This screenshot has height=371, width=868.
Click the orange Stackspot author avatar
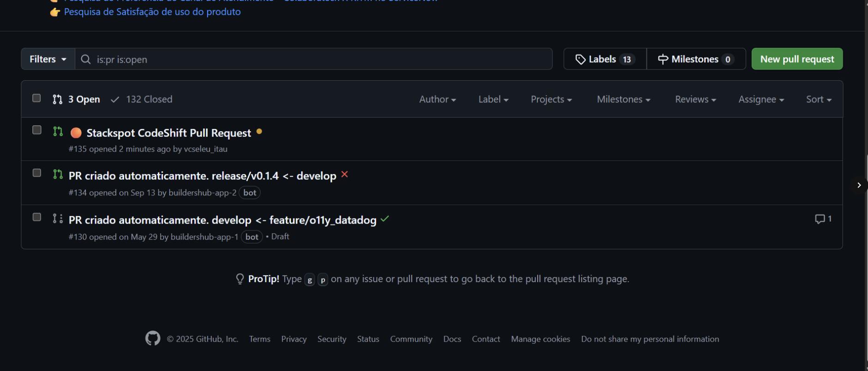(x=76, y=133)
